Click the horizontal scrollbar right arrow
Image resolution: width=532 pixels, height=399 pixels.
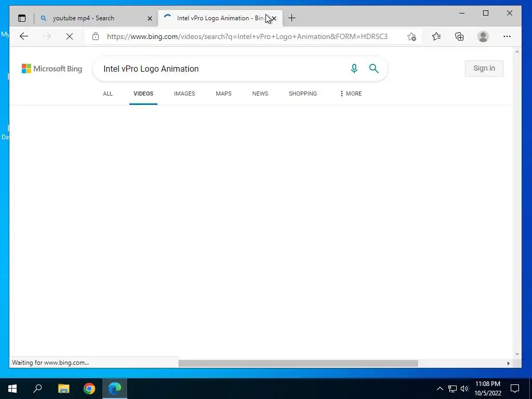pyautogui.click(x=508, y=363)
